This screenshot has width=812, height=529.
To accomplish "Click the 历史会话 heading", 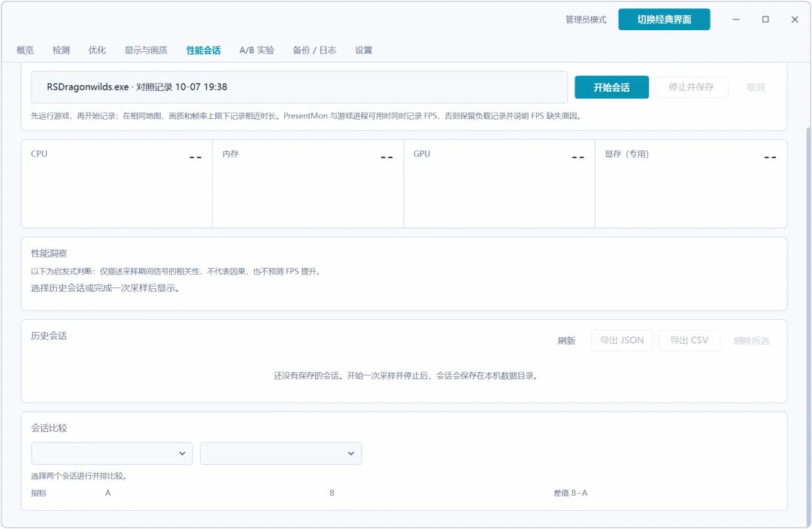I will pos(49,336).
